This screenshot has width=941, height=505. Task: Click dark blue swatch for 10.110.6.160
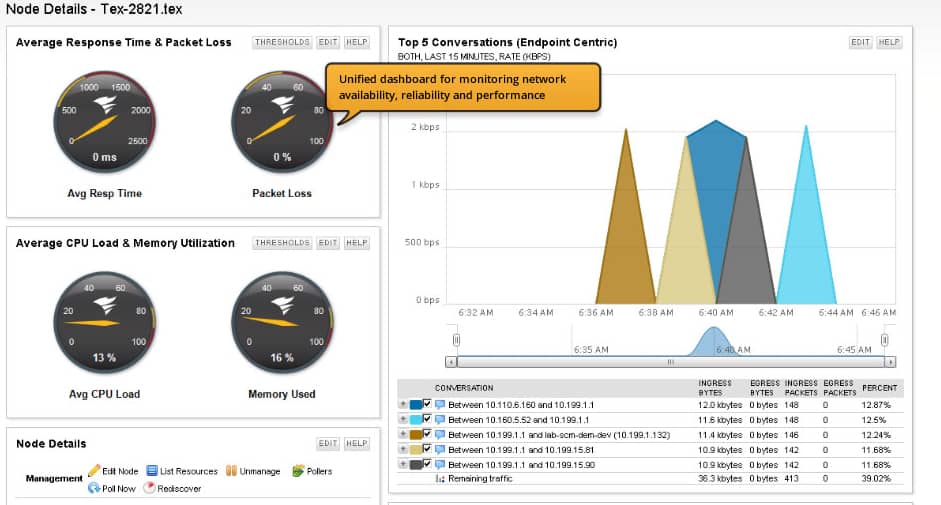tap(416, 405)
